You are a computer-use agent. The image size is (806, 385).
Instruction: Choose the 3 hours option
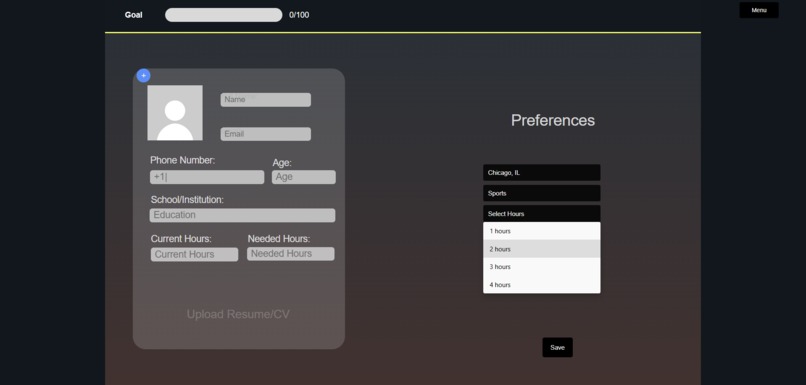[542, 267]
